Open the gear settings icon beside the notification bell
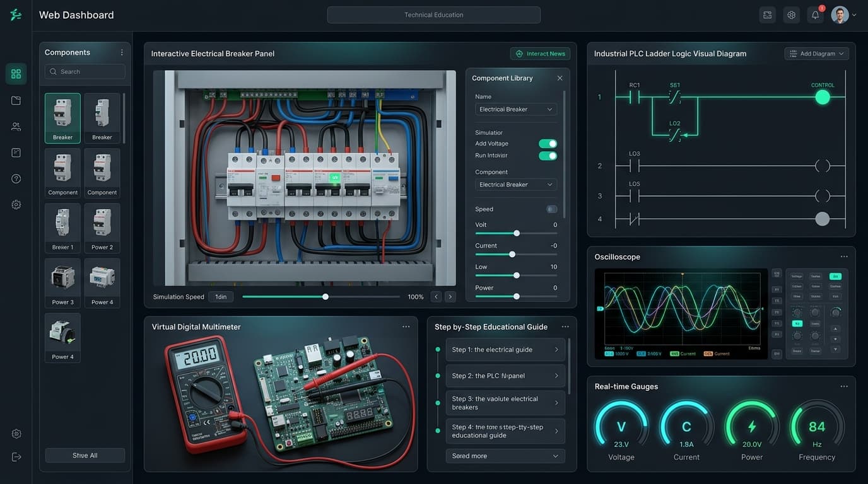The width and height of the screenshot is (868, 484). (x=792, y=15)
